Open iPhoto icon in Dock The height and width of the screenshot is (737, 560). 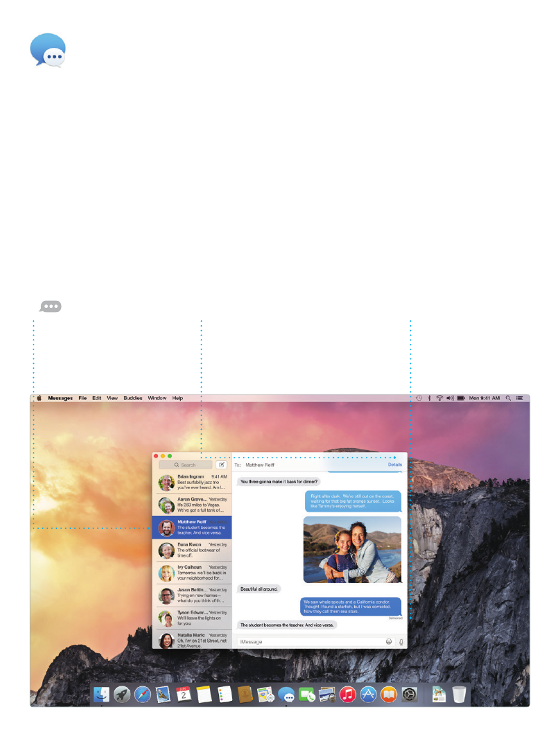point(327,694)
